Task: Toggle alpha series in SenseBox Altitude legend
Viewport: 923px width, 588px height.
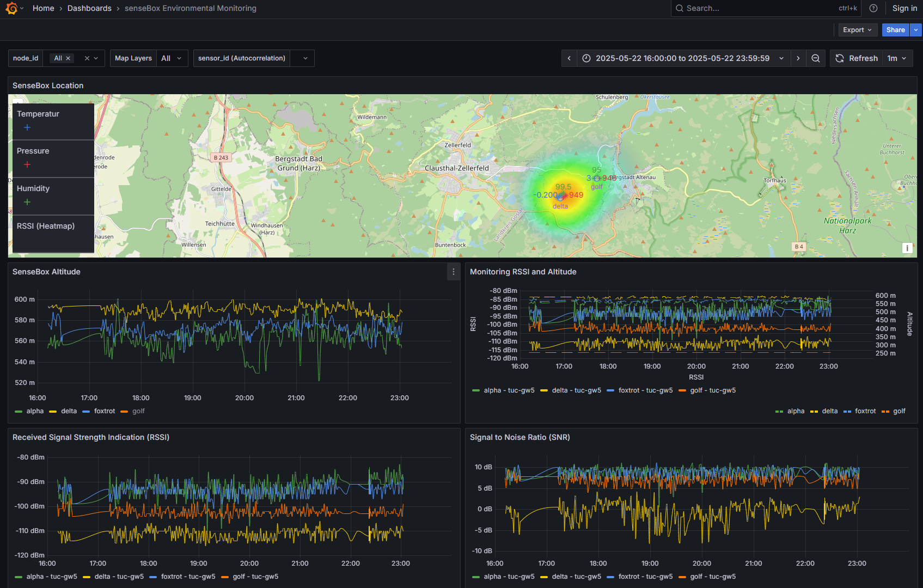Action: (34, 411)
